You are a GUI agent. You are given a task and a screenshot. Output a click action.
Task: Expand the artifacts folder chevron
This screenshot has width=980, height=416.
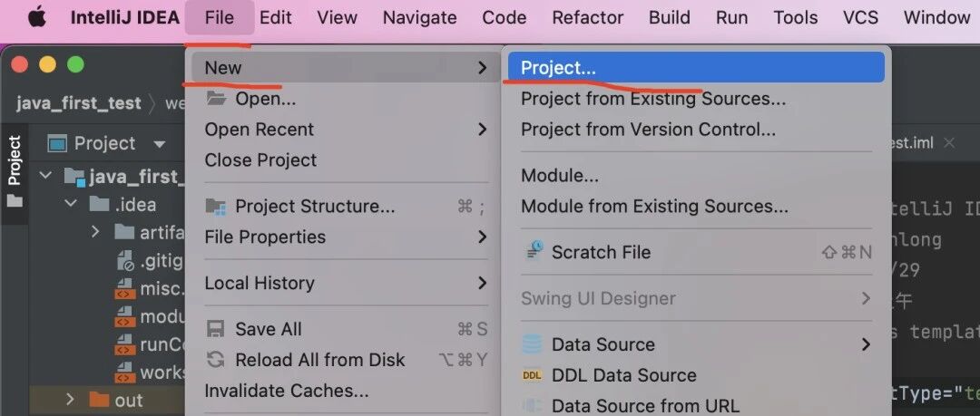[x=95, y=232]
